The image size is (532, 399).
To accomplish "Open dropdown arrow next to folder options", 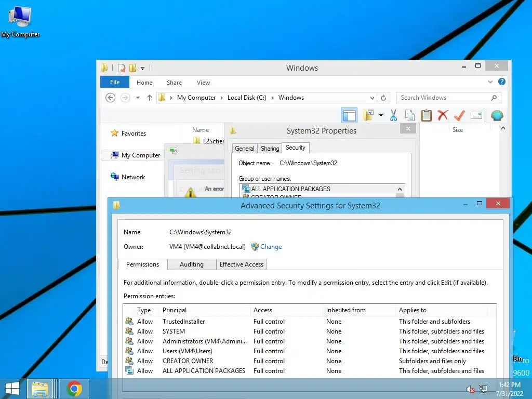I will pyautogui.click(x=381, y=115).
